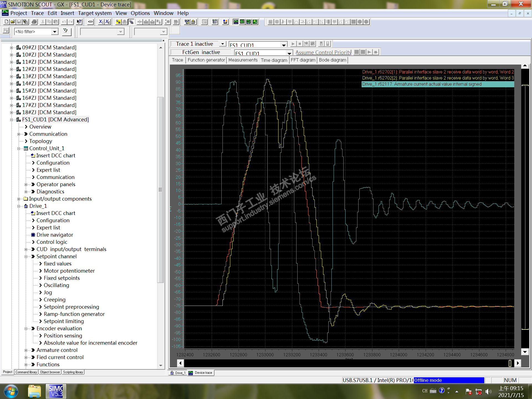532x399 pixels.
Task: Open the Trace 1 inactive dropdown arrow
Action: [x=222, y=44]
